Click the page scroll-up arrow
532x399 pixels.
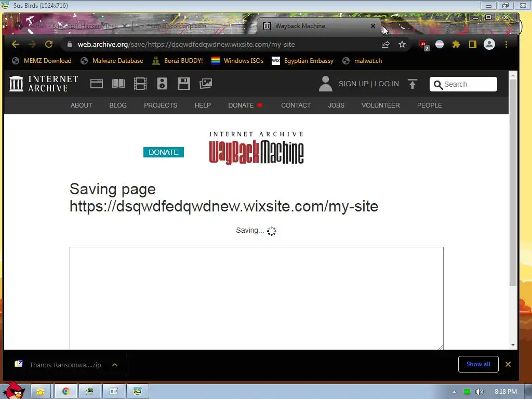tap(513, 75)
